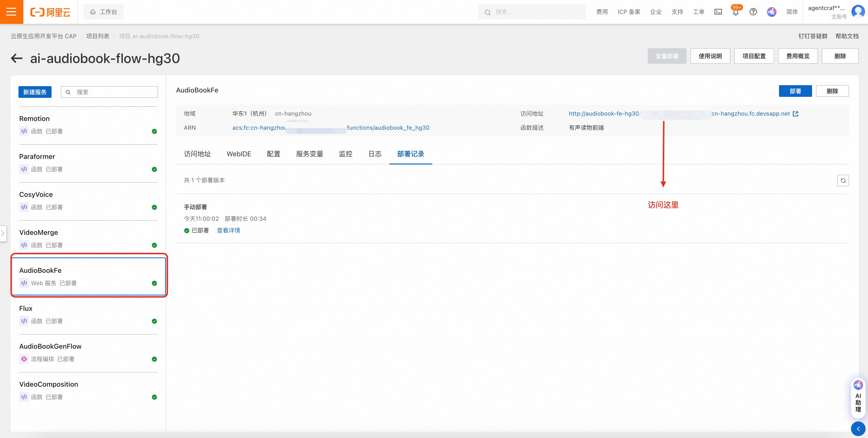Switch to the 访问地址 tab
Image resolution: width=868 pixels, height=438 pixels.
(x=197, y=154)
